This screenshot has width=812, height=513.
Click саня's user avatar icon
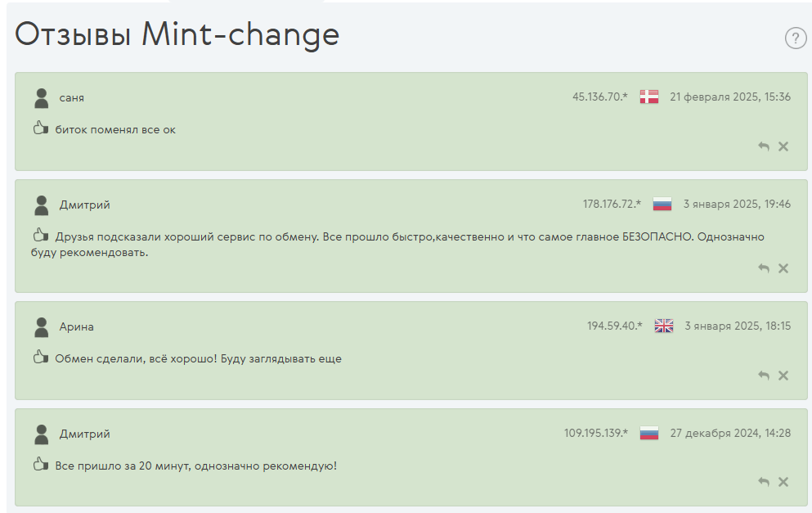click(42, 98)
